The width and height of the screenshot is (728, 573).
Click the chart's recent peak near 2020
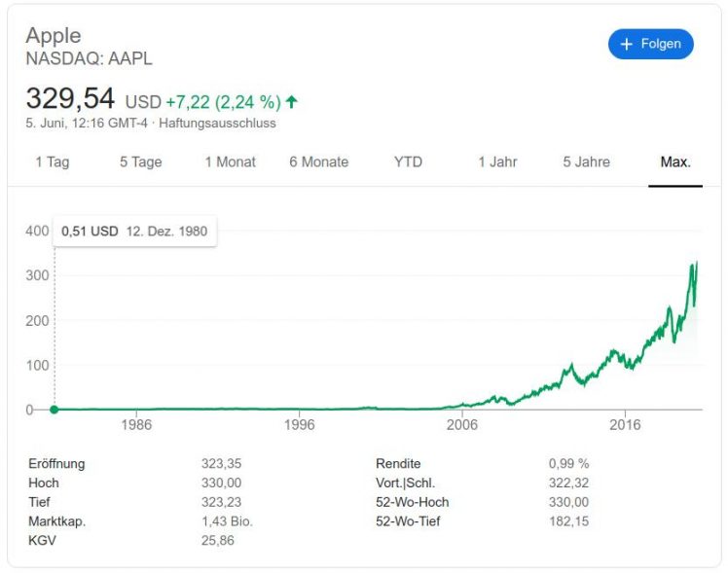click(697, 263)
